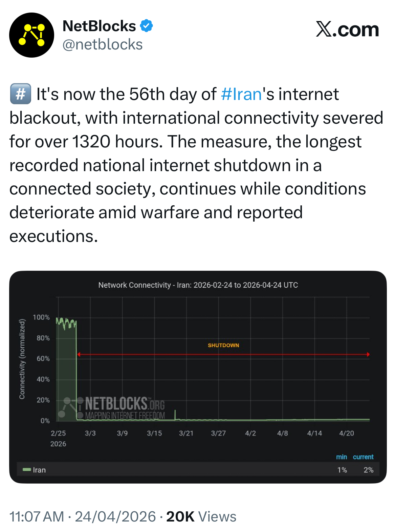This screenshot has height=532, width=396.
Task: Click the X.com logo
Action: point(347,30)
